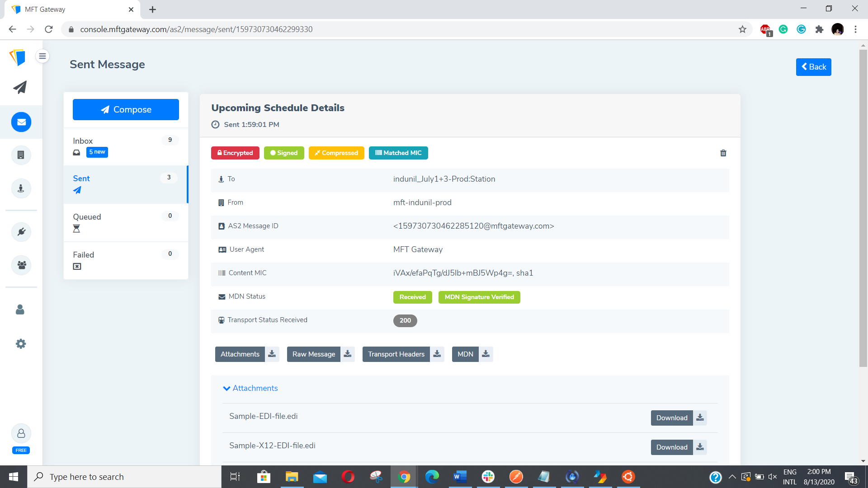Toggle the sidebar hamburger menu

point(42,56)
